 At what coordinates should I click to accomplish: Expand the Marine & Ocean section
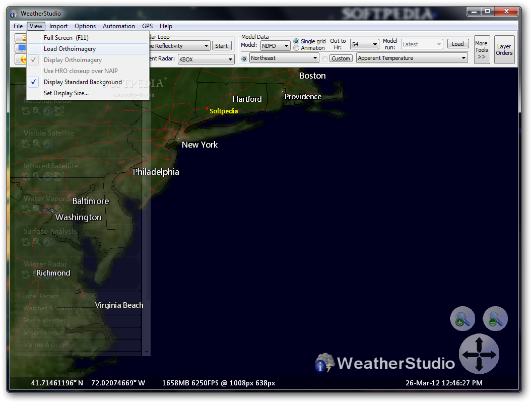78,345
